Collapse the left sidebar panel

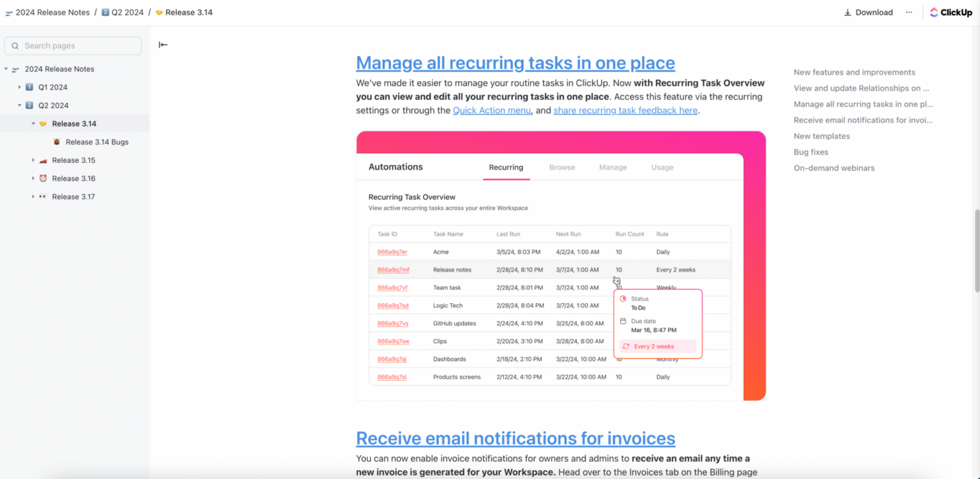coord(163,44)
